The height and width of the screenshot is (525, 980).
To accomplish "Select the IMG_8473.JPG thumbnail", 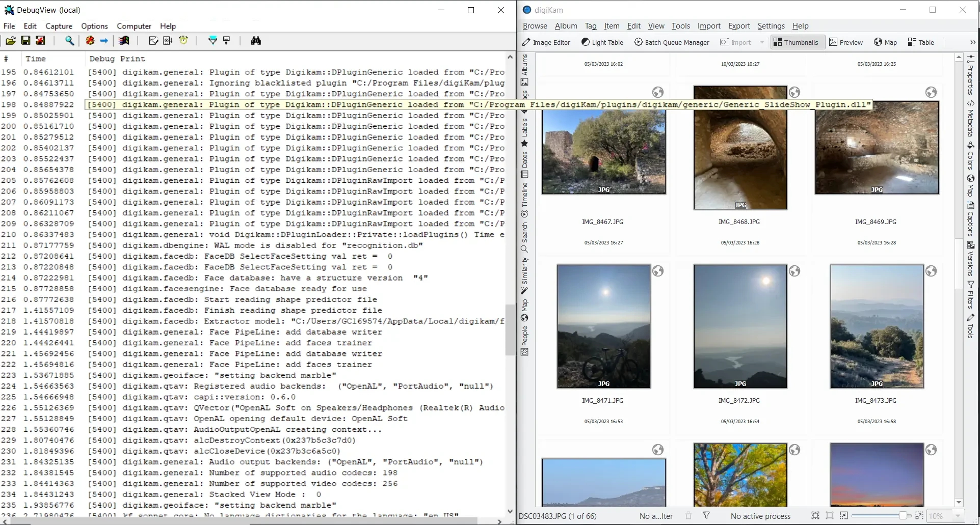I will 877,326.
